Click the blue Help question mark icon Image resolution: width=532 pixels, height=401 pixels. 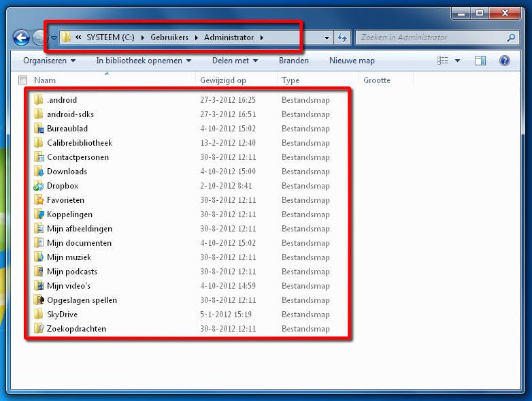(x=505, y=61)
